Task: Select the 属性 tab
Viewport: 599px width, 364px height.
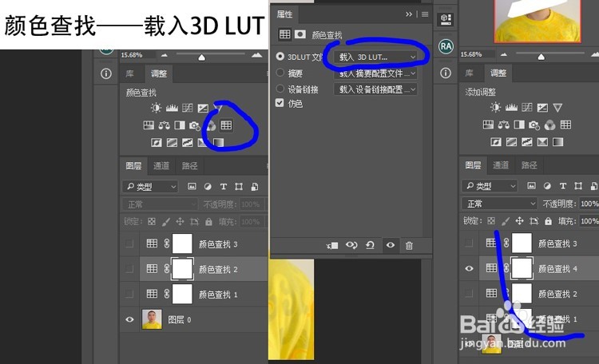Action: point(284,14)
